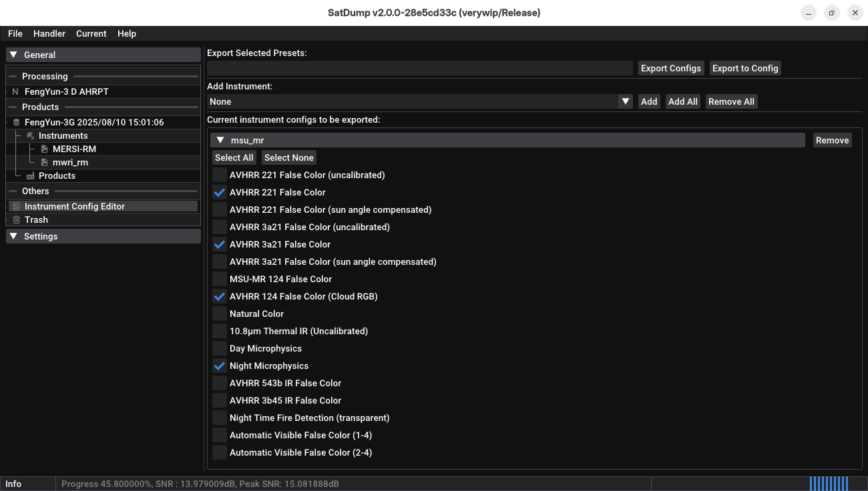Enable the Natural Color checkbox
This screenshot has height=491, width=868.
point(219,314)
